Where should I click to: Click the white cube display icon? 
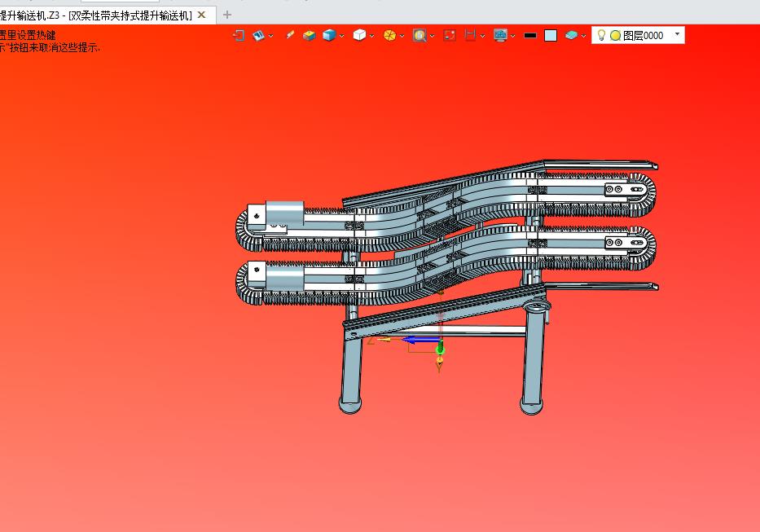359,35
